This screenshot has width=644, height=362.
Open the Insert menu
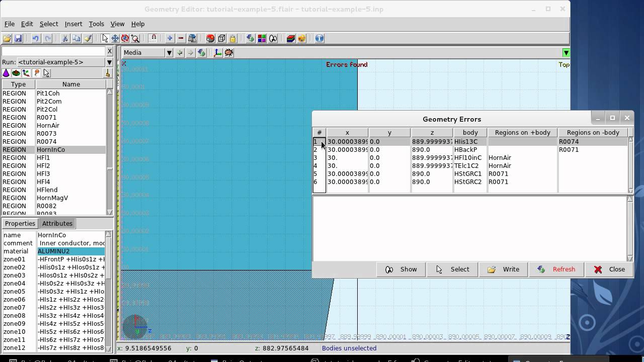click(x=73, y=24)
